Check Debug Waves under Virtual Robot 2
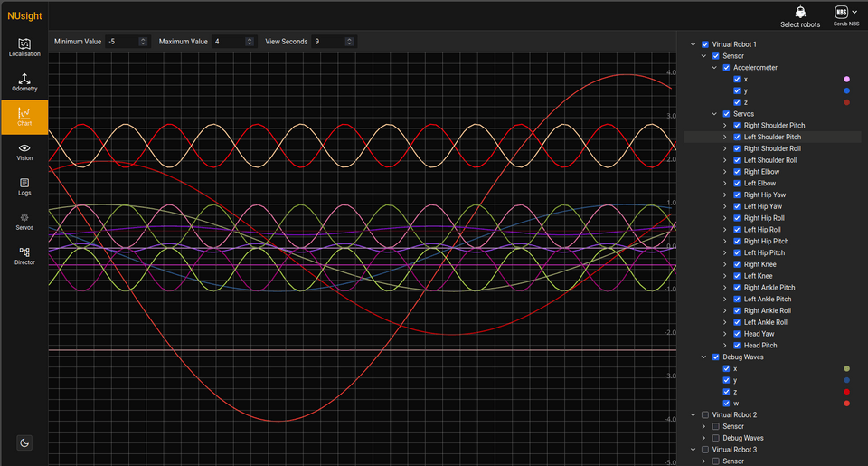 coord(715,438)
